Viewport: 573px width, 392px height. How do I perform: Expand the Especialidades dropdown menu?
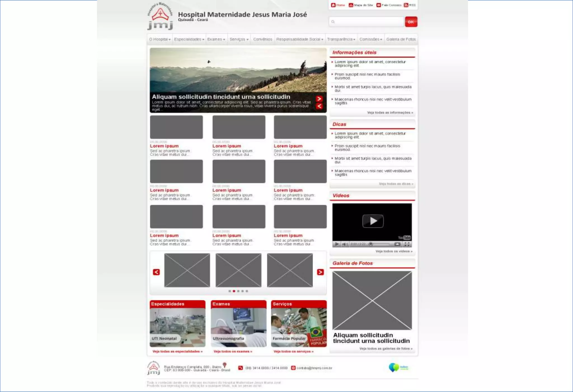[189, 39]
